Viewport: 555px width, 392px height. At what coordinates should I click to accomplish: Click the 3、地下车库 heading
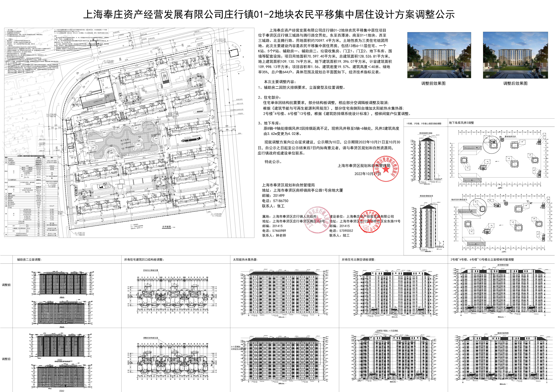tap(270, 123)
